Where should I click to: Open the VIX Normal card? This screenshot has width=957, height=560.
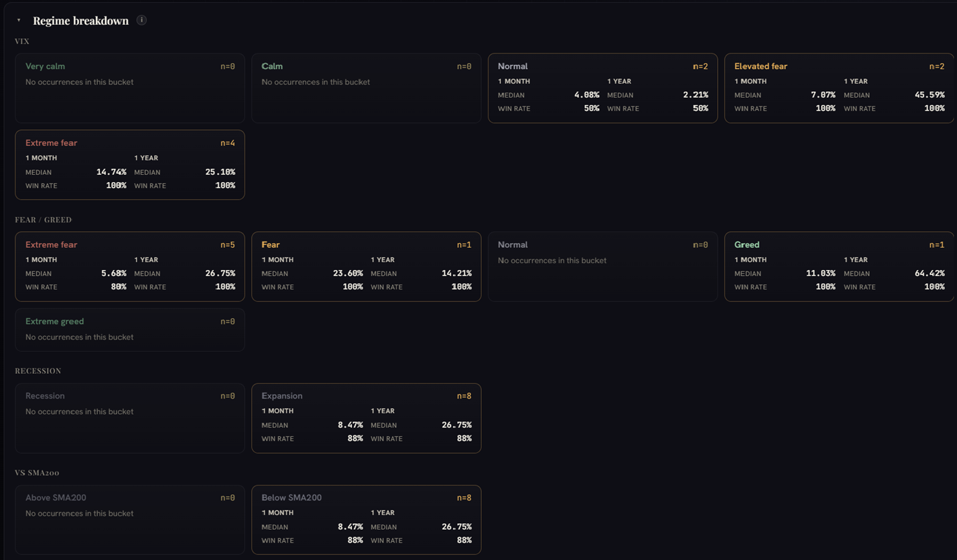click(602, 88)
